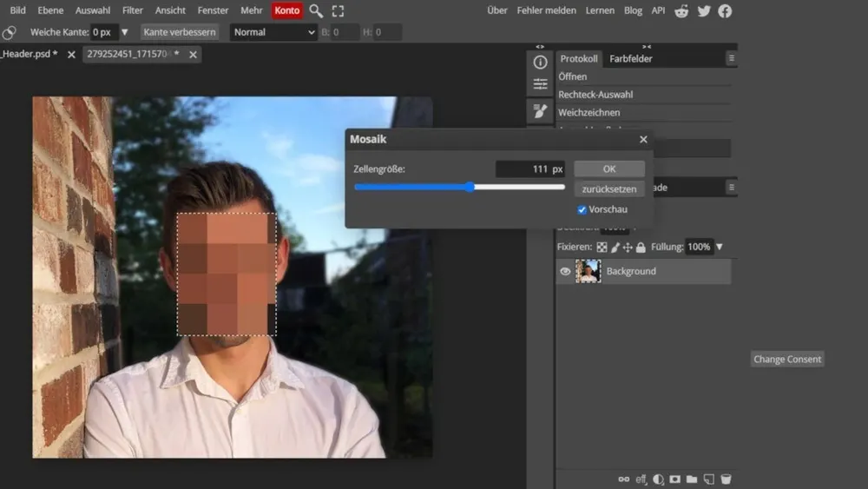The width and height of the screenshot is (868, 489).
Task: Open the Normal selection style dropdown
Action: point(273,32)
